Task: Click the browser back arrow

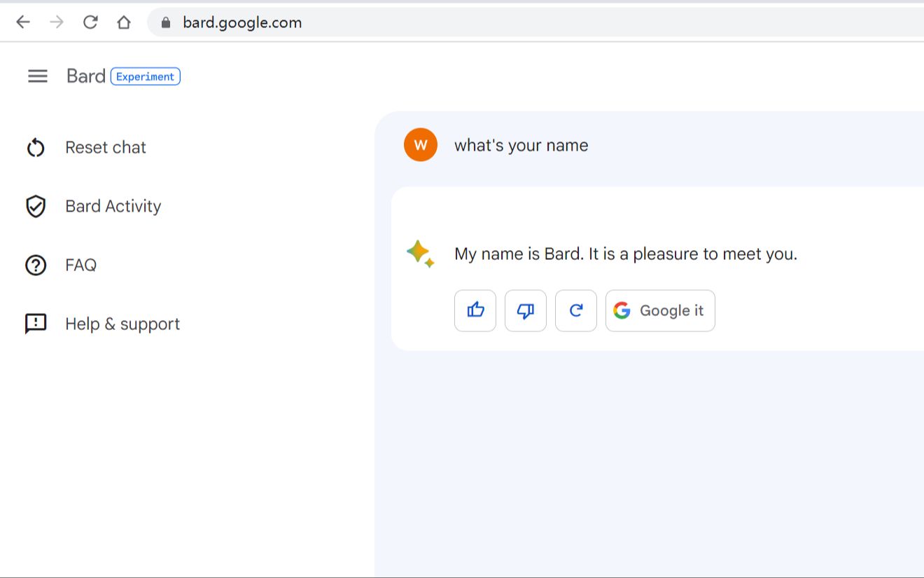Action: [23, 22]
